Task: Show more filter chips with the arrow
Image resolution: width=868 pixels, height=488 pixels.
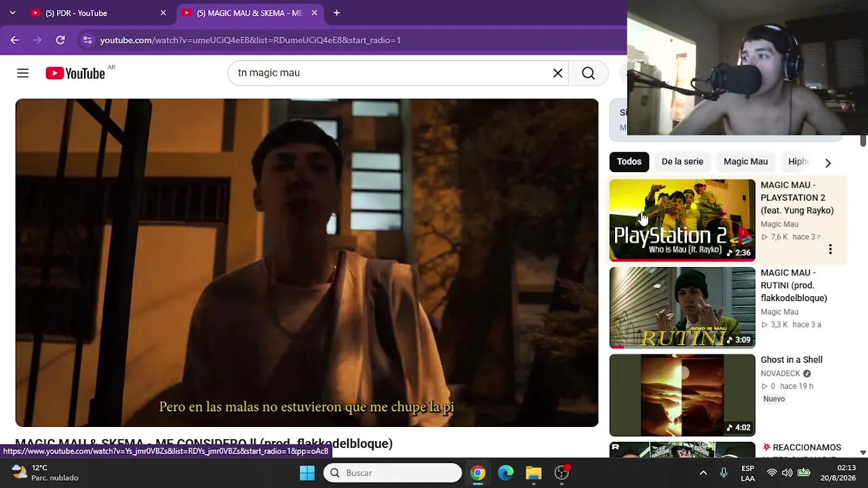Action: click(x=827, y=162)
